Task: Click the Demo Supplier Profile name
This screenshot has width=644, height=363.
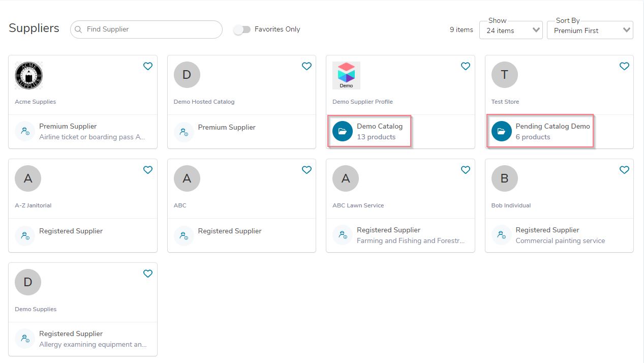Action: 362,102
